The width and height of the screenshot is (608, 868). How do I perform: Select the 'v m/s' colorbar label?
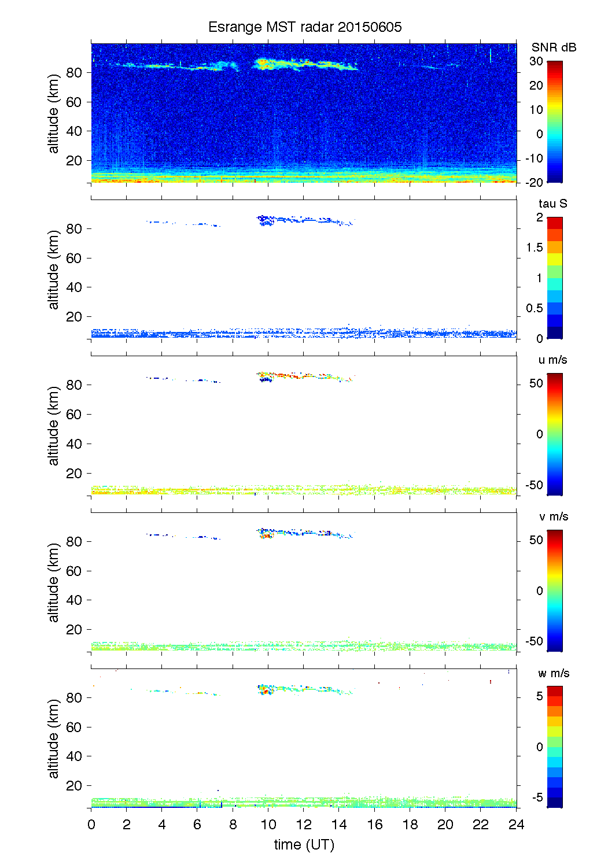553,516
